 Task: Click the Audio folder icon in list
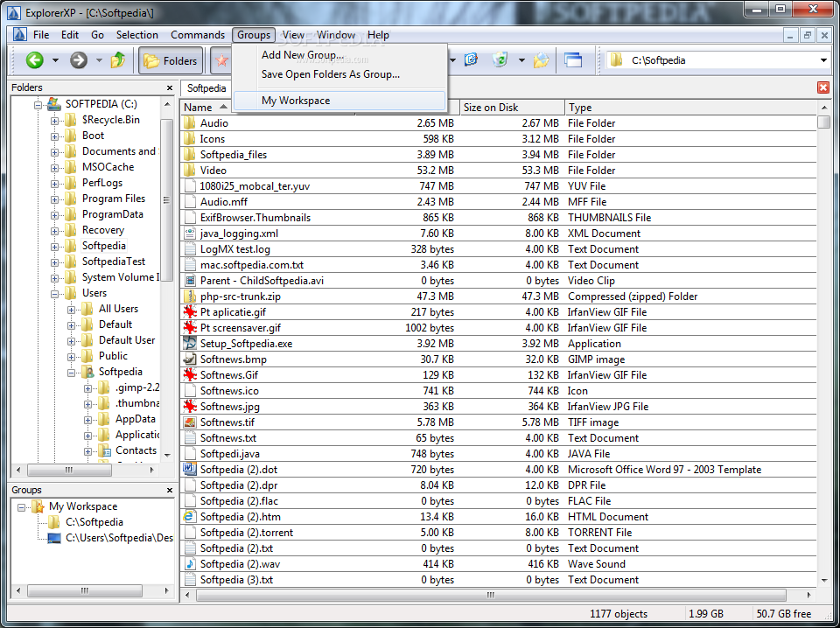[189, 123]
